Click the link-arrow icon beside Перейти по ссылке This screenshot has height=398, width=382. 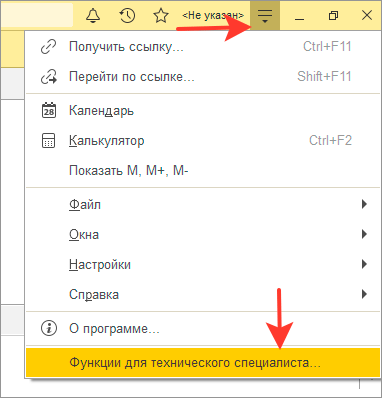point(49,77)
